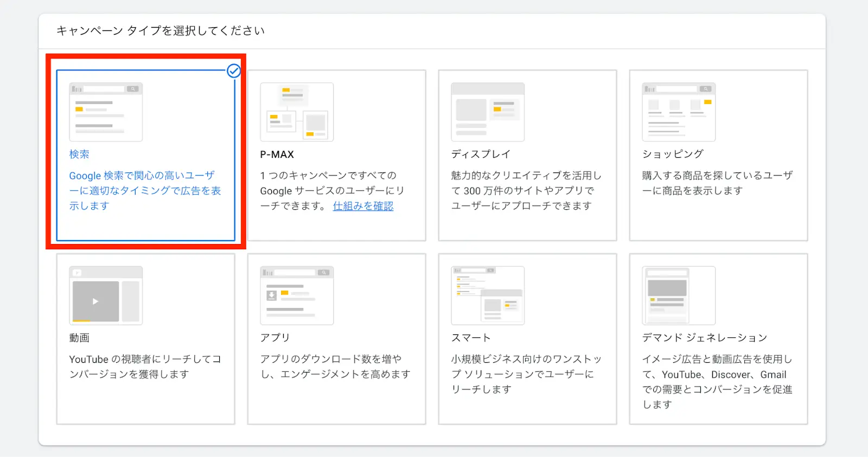Click the description starting Google 検索で関心の高い

145,191
